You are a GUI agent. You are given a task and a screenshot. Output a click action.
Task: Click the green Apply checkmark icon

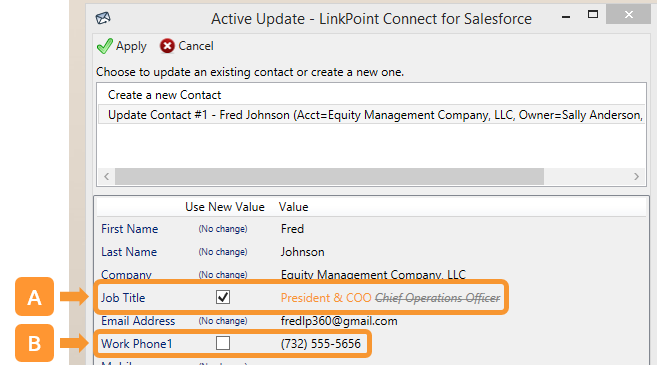pos(105,46)
